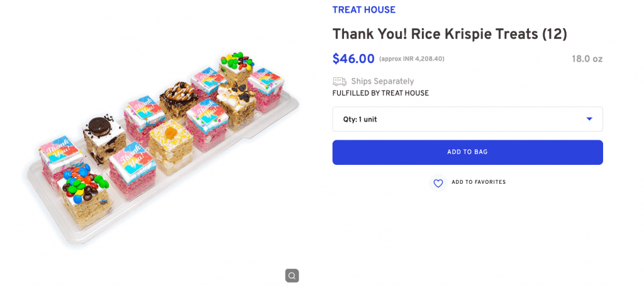
Task: Click FULFILLED BY TREAT HOUSE text
Action: (380, 94)
